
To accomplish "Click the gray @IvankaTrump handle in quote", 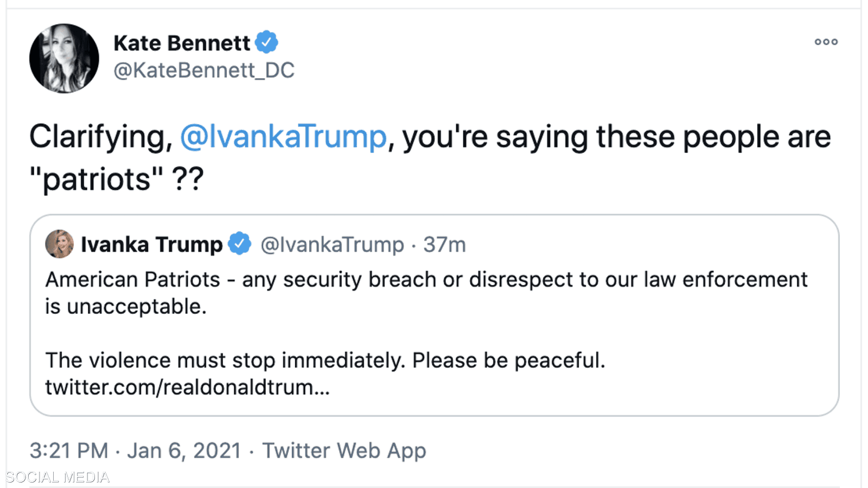I will tap(332, 245).
